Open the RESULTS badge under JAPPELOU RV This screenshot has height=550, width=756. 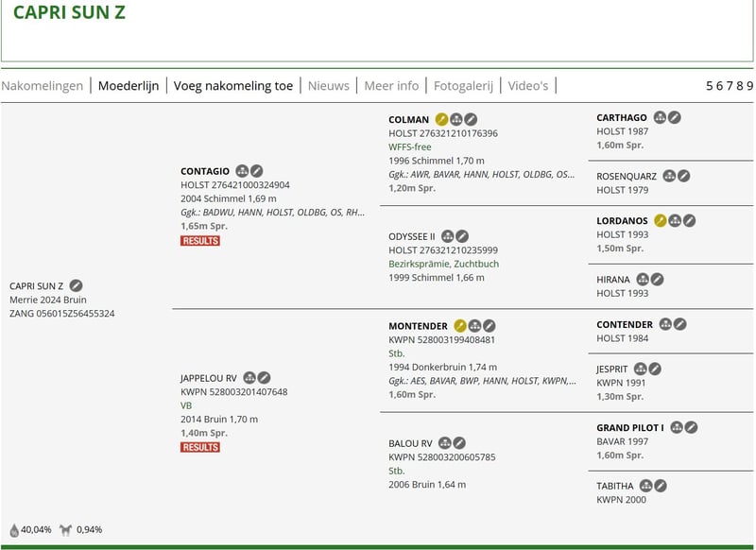point(200,447)
